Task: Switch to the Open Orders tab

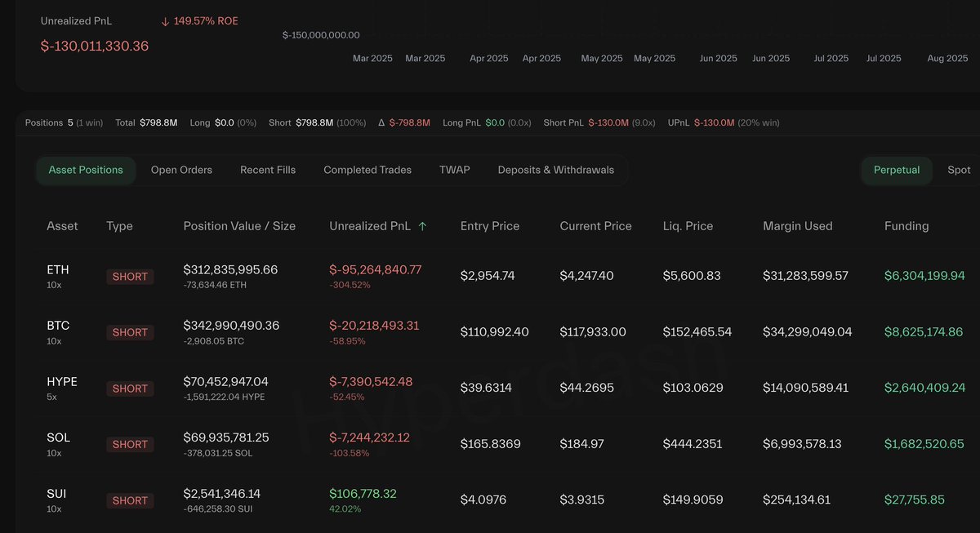Action: coord(180,170)
